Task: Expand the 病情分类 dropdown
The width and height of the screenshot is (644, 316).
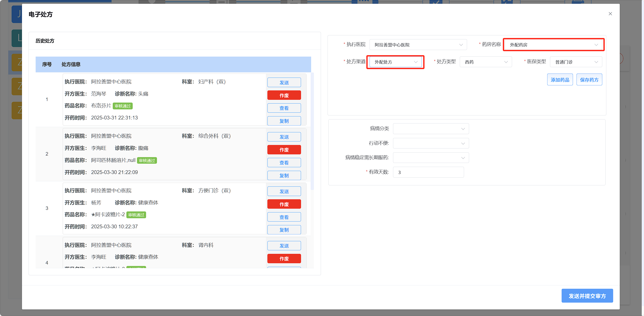Action: pos(431,129)
